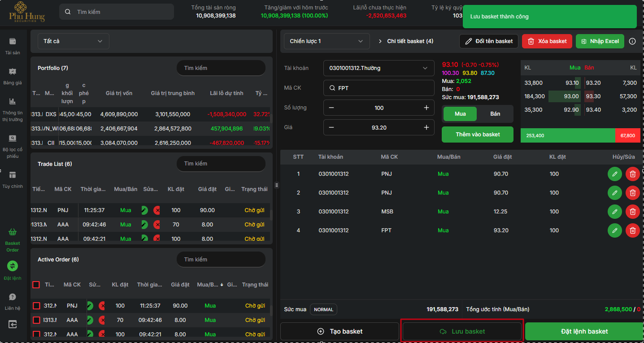
Task: Open Tài sản wallet icon in sidebar
Action: click(x=13, y=42)
